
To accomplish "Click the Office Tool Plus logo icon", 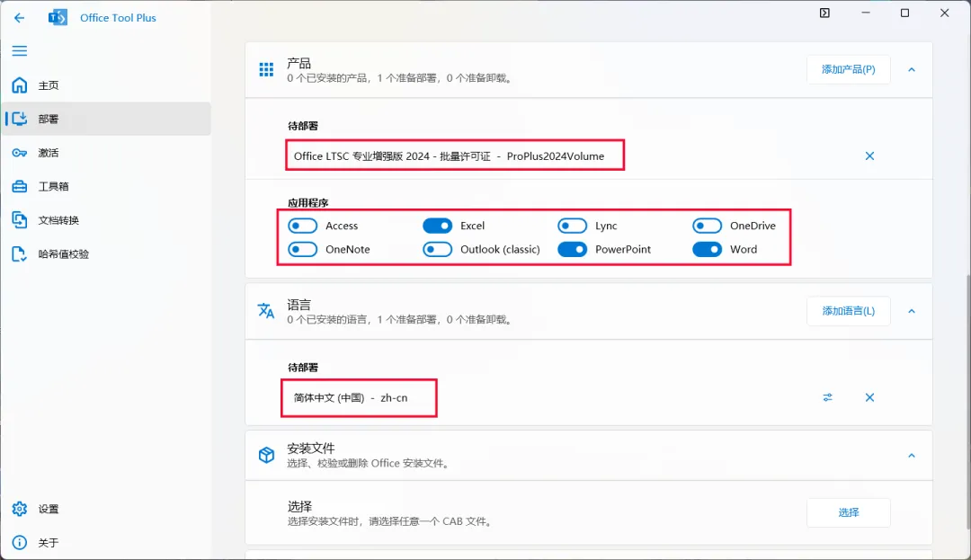I will (58, 18).
